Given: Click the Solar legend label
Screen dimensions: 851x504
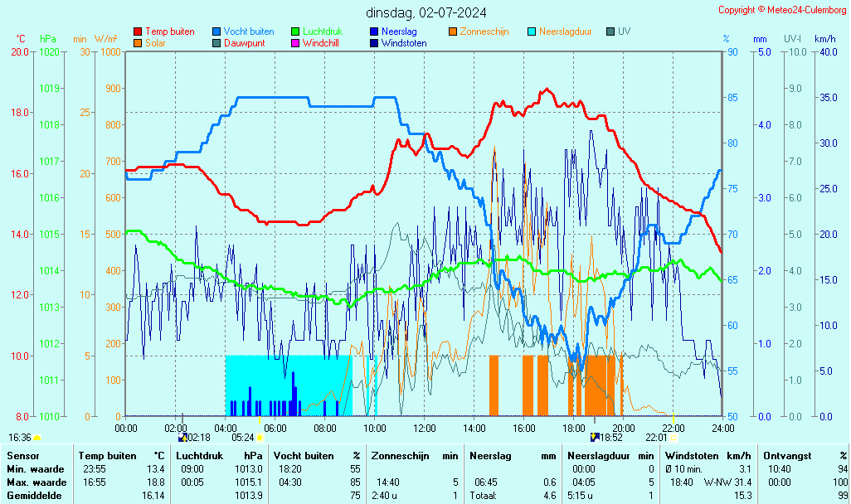Looking at the screenshot, I should [x=156, y=43].
